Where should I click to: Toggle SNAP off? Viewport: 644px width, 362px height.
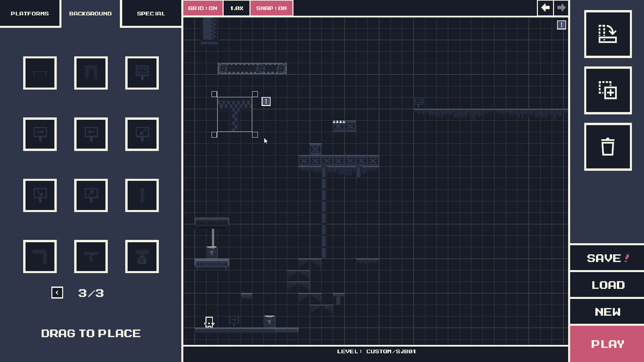pyautogui.click(x=271, y=8)
